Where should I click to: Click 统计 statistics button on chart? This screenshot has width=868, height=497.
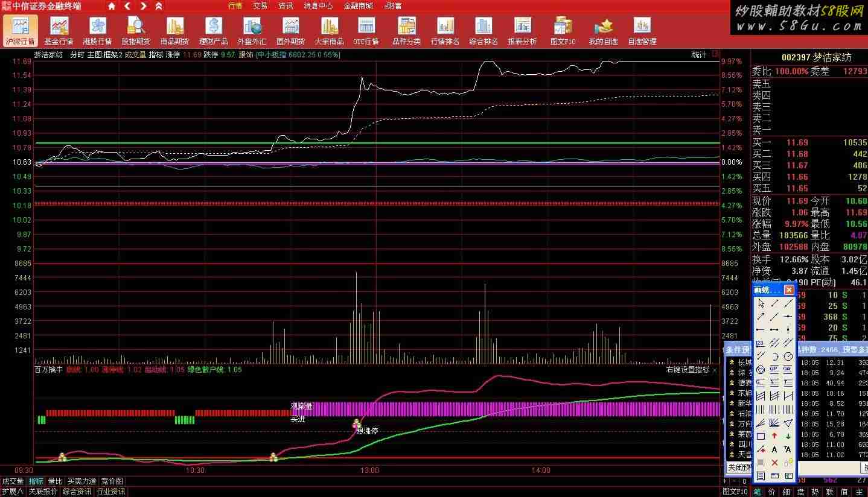tap(699, 54)
